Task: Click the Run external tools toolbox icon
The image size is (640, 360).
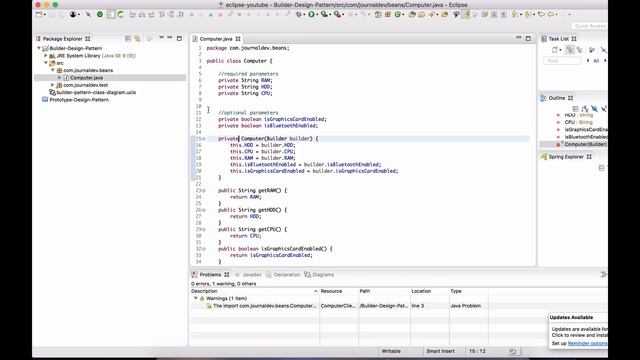Action: coord(337,14)
